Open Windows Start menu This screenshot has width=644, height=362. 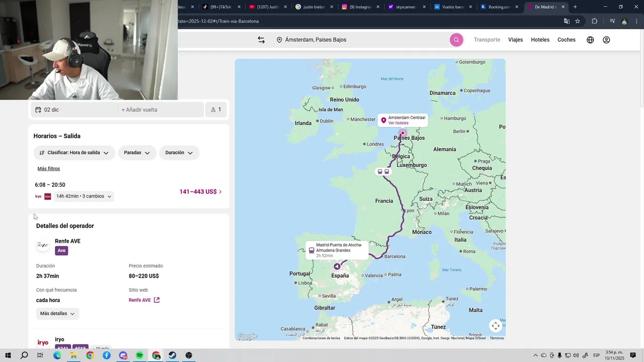tap(8, 355)
